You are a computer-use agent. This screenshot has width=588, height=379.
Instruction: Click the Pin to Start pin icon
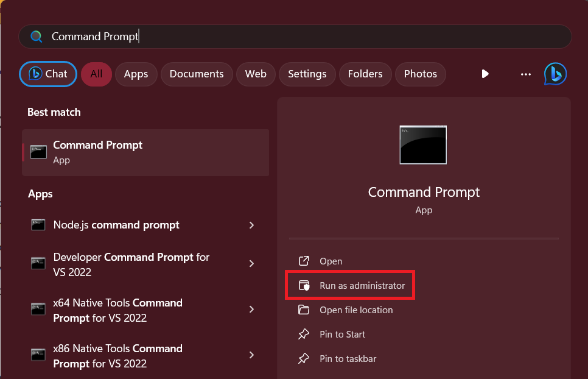(x=304, y=335)
